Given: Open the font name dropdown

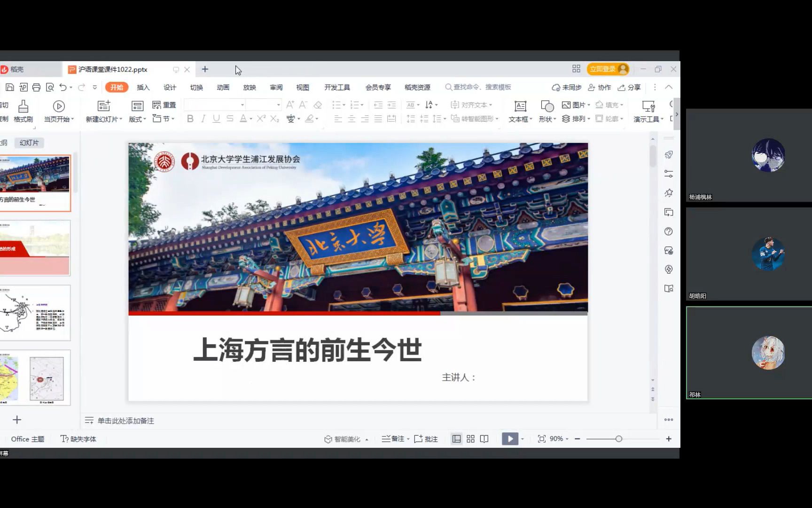Looking at the screenshot, I should pyautogui.click(x=242, y=104).
